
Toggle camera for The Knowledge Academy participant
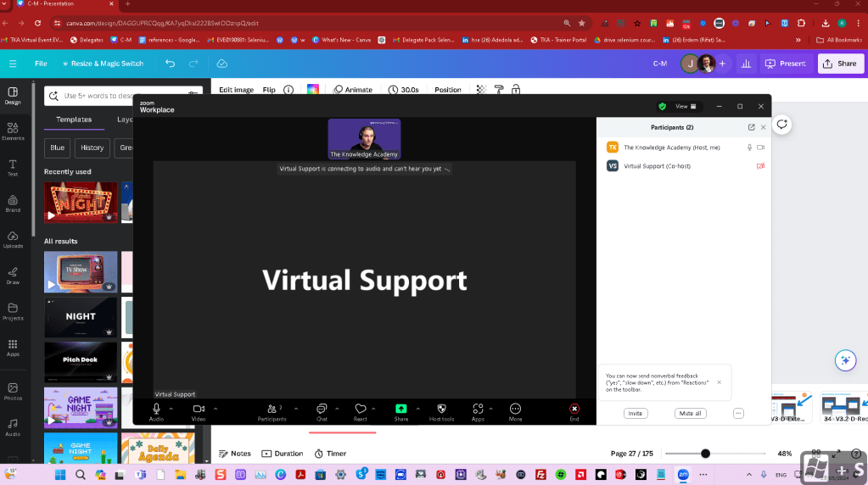pyautogui.click(x=760, y=148)
